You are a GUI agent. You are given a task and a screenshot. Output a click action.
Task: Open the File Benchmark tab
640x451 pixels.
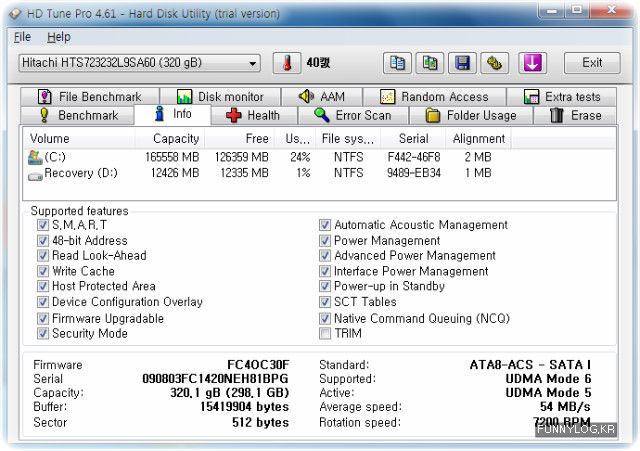(90, 97)
